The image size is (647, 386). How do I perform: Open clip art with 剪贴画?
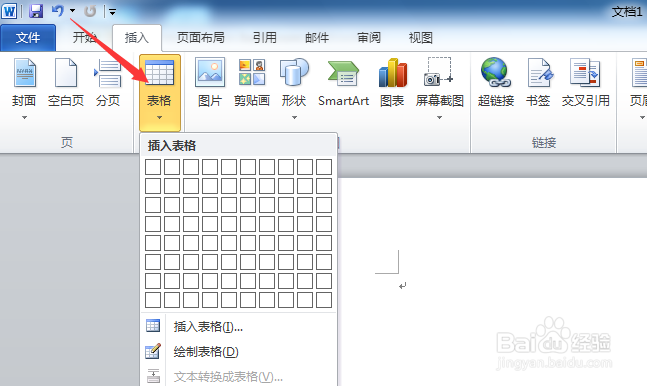click(x=252, y=83)
